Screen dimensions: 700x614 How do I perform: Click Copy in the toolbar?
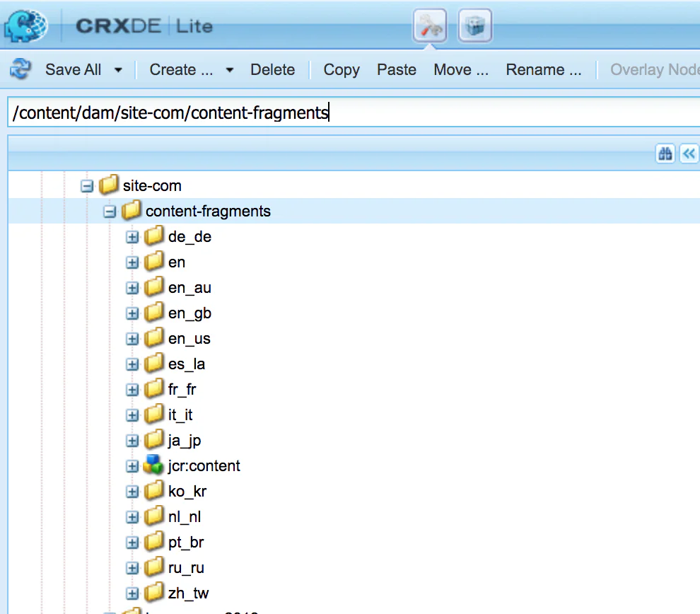click(x=342, y=69)
